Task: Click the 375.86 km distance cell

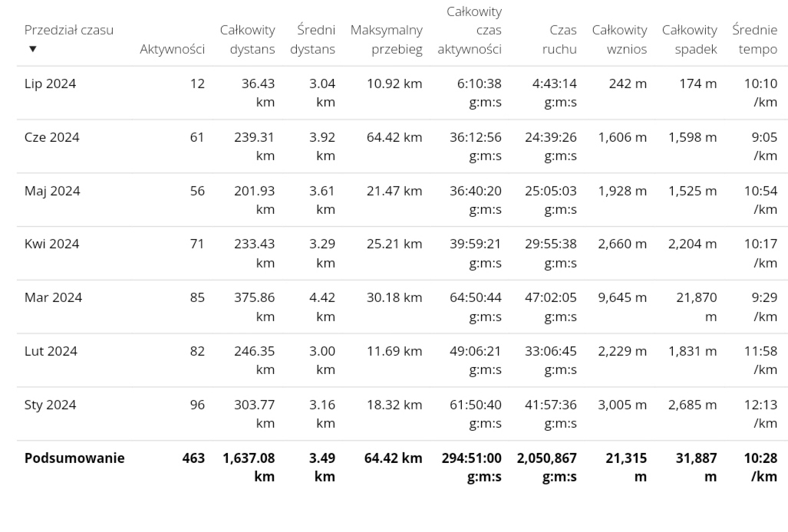Action: point(254,307)
